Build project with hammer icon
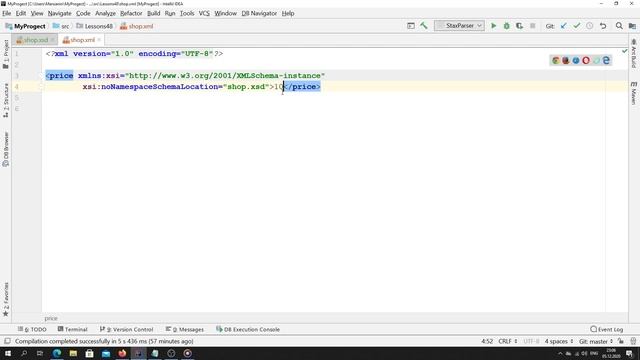Image resolution: width=640 pixels, height=360 pixels. (424, 26)
